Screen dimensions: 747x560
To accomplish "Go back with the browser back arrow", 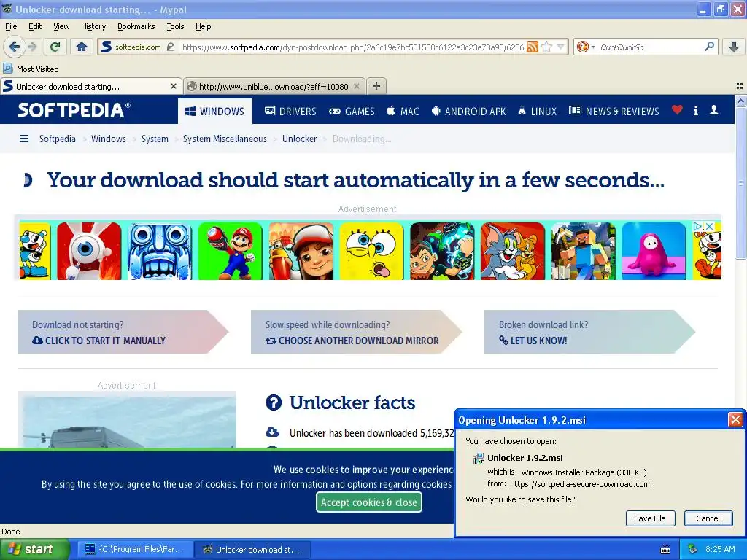I will (x=14, y=47).
